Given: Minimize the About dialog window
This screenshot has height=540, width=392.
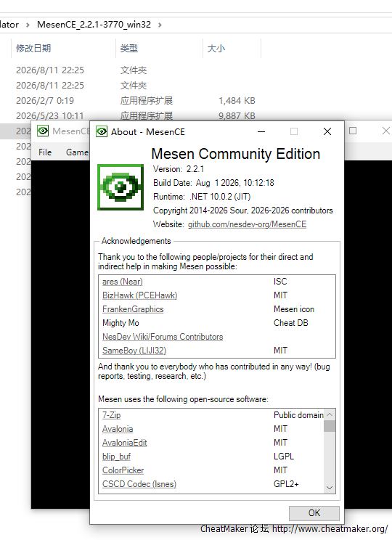Looking at the screenshot, I should (261, 131).
